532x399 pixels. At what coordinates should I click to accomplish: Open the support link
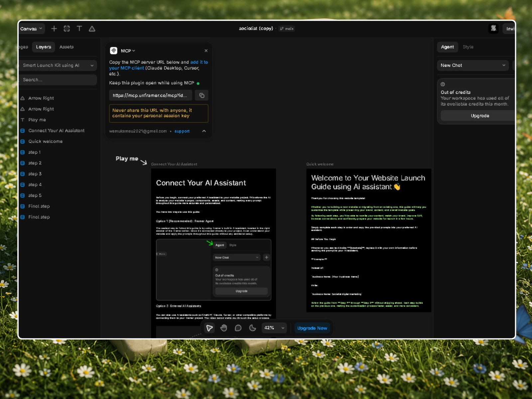(182, 131)
